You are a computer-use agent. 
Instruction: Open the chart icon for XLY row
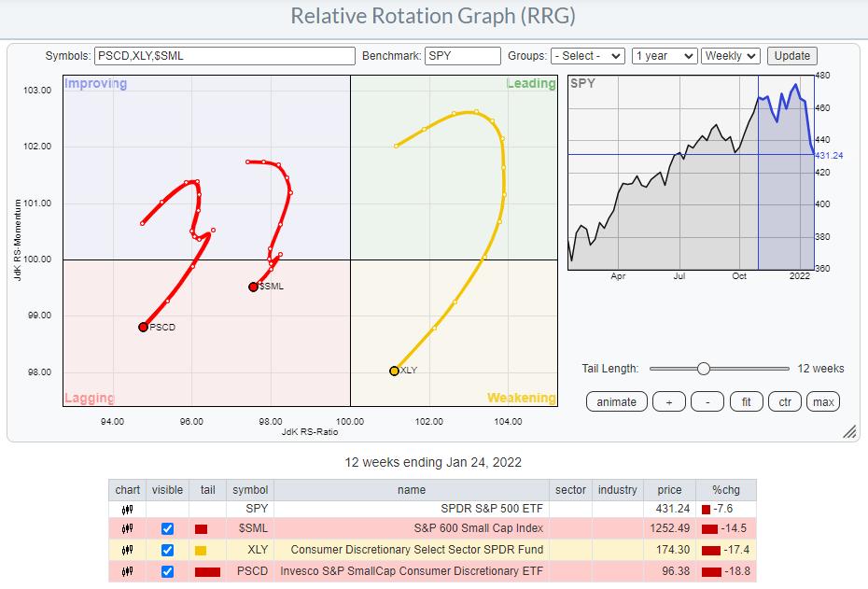tap(128, 550)
